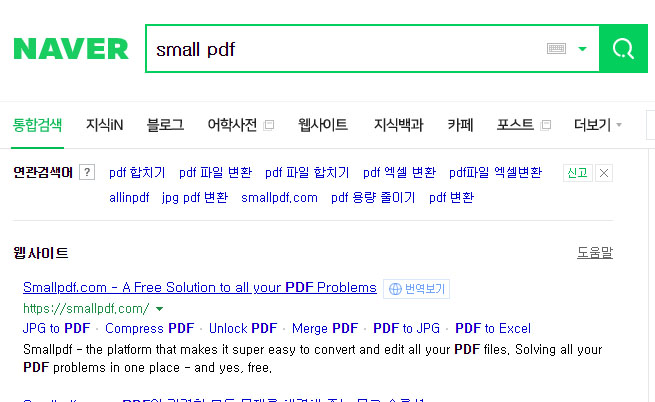Open Smallpdf.com Free Solution result title

[x=200, y=288]
